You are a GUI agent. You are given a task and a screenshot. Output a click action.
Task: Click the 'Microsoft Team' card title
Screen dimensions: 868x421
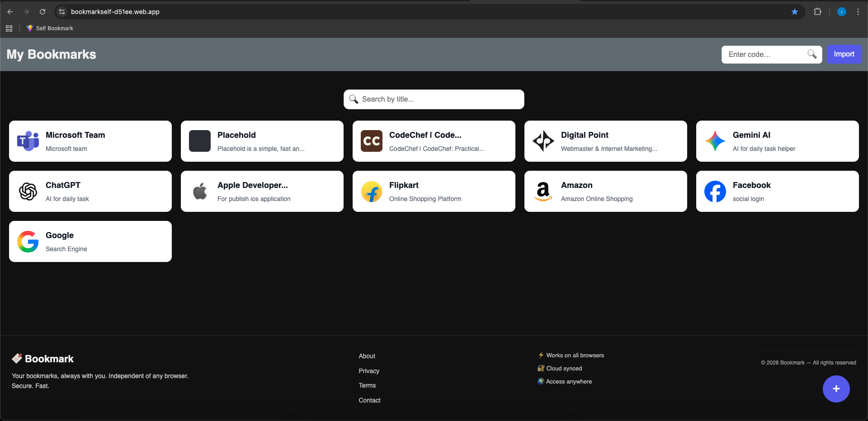[x=75, y=135]
